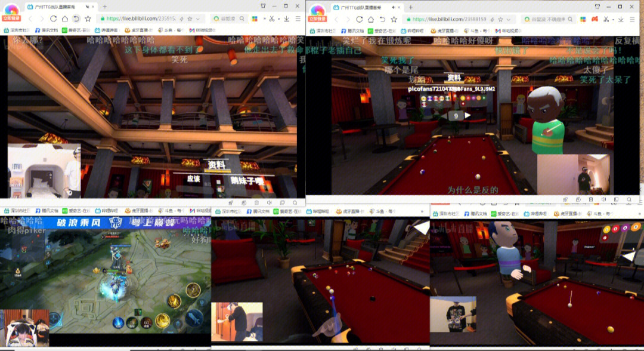Screen dimensions: 644x351
Task: Click the status bar magnifier zoom icon, top-right browser
Action: 629,199
